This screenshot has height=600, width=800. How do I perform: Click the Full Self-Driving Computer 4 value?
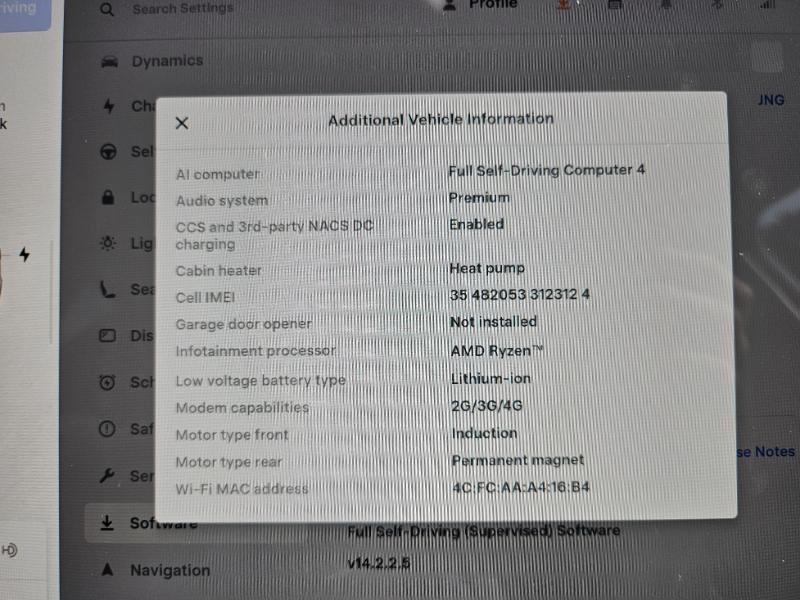tap(546, 170)
